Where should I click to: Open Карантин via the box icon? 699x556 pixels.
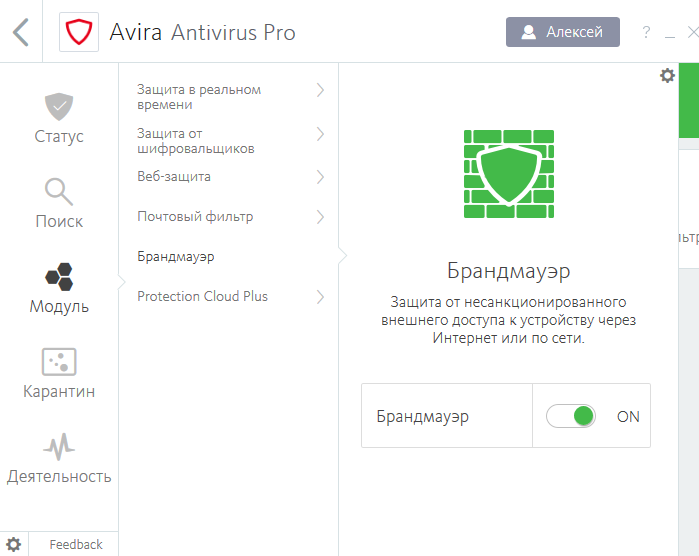(x=59, y=362)
